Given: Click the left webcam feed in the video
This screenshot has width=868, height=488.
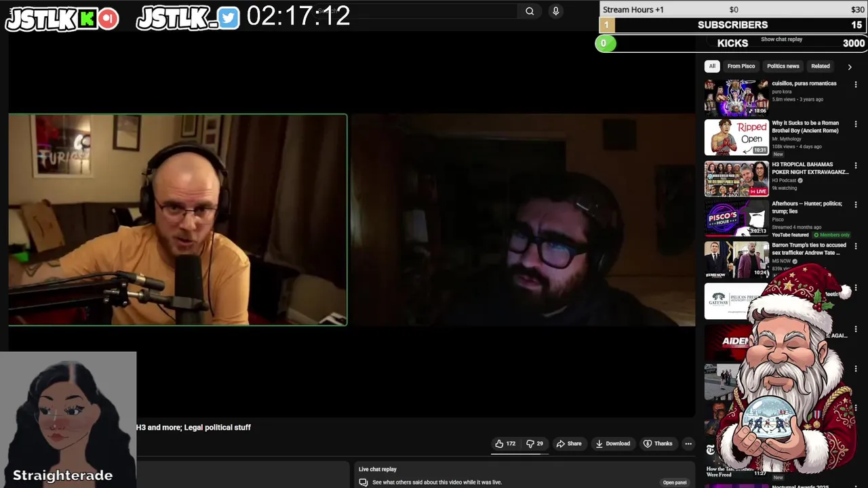Looking at the screenshot, I should (178, 220).
